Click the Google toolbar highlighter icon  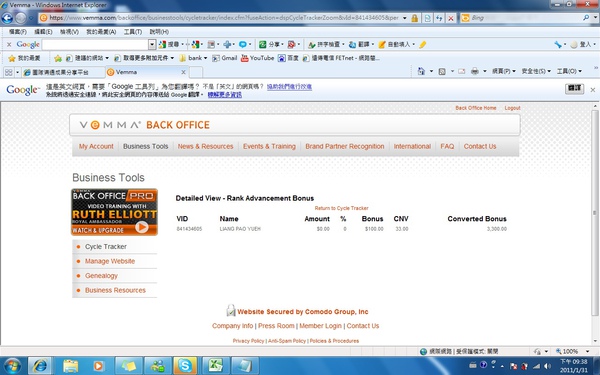422,45
